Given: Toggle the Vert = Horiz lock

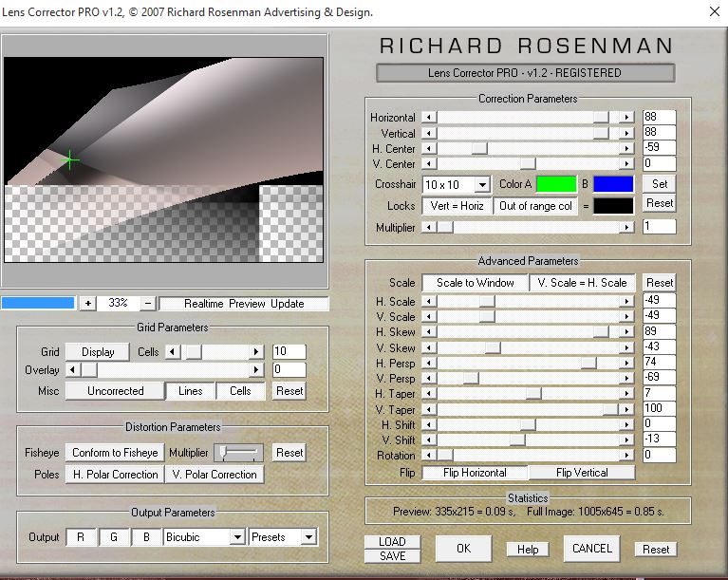Looking at the screenshot, I should click(x=457, y=206).
